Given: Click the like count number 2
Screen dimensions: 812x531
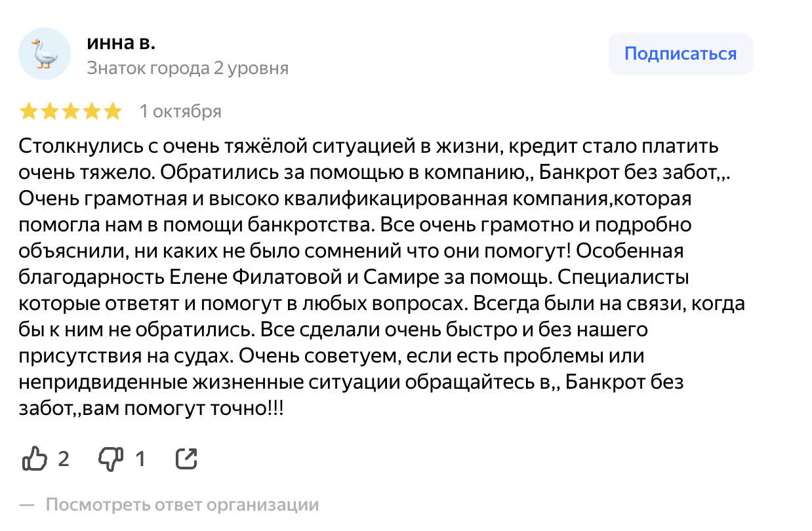Looking at the screenshot, I should coord(64,459).
